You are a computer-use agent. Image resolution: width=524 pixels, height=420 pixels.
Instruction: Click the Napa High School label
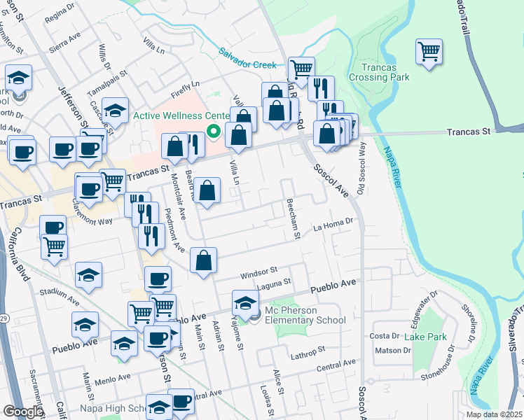click(113, 408)
